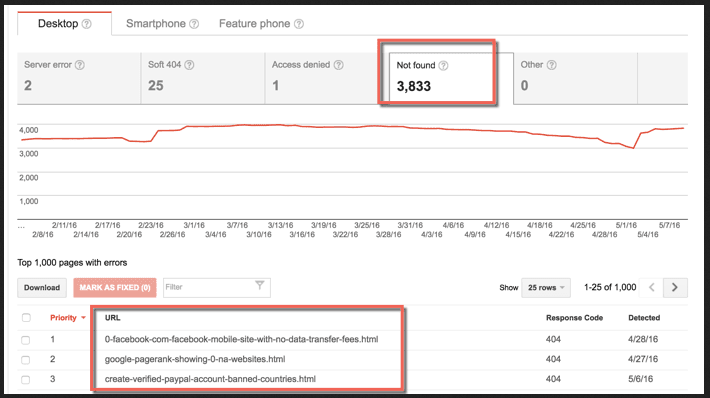The height and width of the screenshot is (398, 710).
Task: Show help for Access denied
Action: pyautogui.click(x=338, y=65)
